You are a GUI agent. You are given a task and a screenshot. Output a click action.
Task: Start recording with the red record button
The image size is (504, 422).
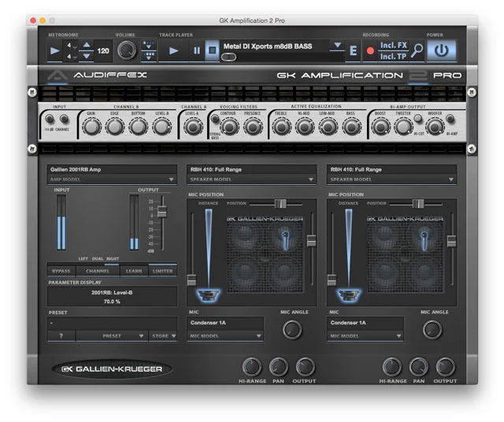(x=370, y=50)
